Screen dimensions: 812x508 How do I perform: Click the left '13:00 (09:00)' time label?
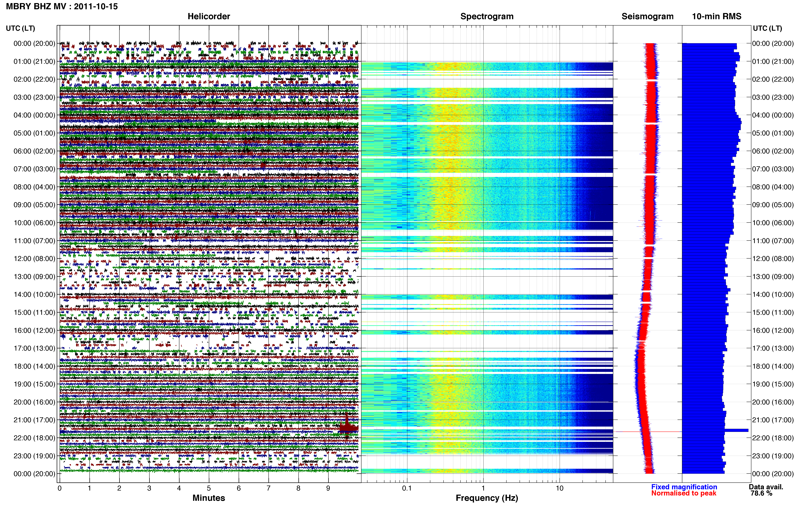click(x=34, y=277)
